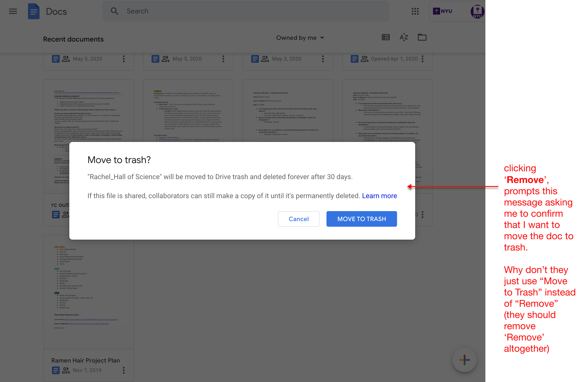The height and width of the screenshot is (382, 588).
Task: Click the Move to trash? dialog title
Action: pyautogui.click(x=119, y=160)
